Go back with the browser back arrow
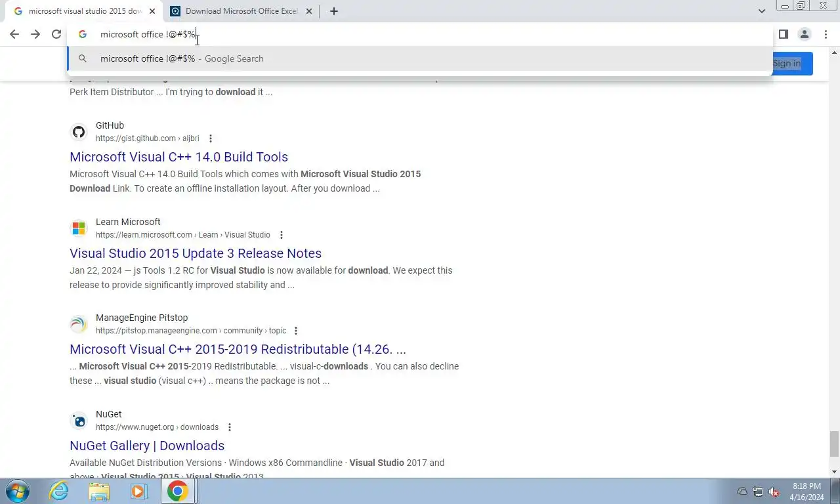The width and height of the screenshot is (840, 504). tap(14, 34)
